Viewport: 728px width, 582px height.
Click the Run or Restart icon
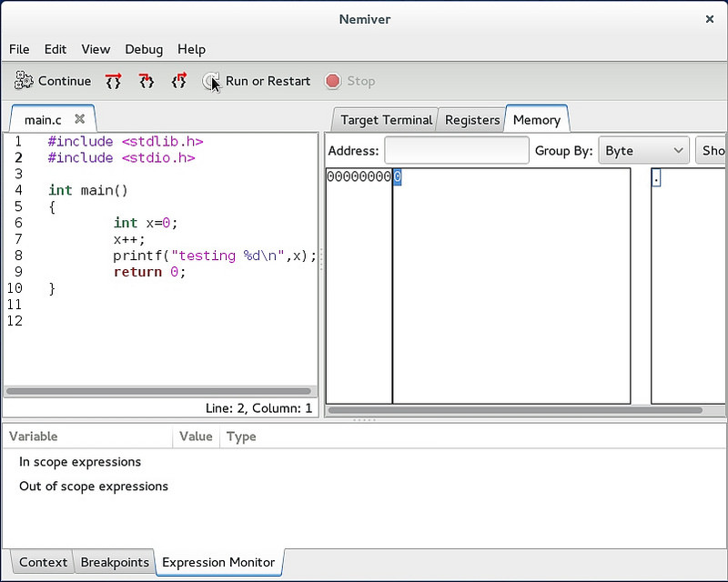[210, 81]
